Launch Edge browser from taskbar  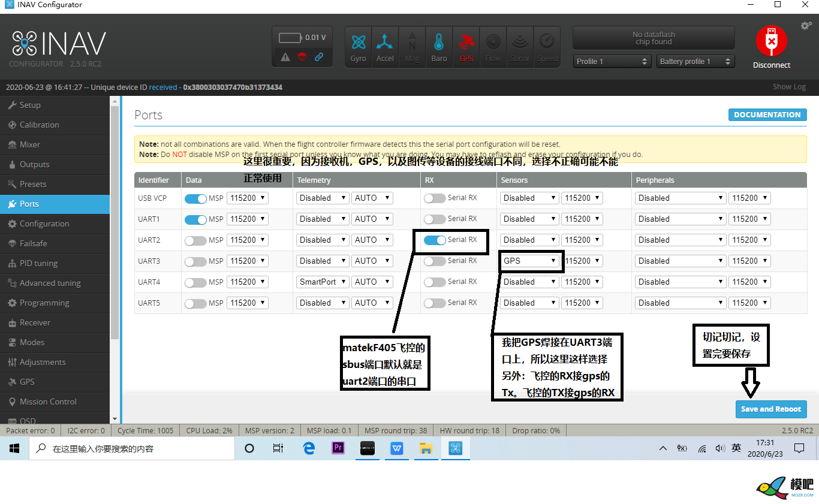[x=309, y=448]
